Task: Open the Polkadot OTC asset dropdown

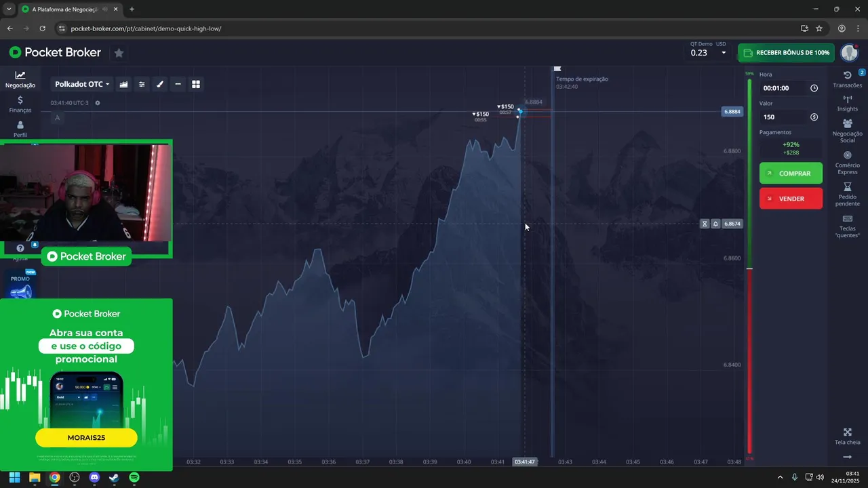Action: click(x=82, y=84)
